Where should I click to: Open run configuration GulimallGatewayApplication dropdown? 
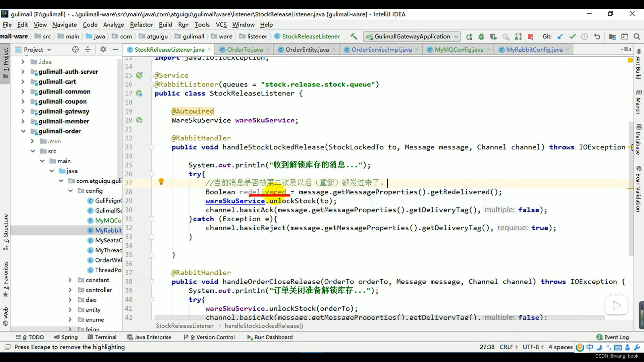click(x=412, y=36)
